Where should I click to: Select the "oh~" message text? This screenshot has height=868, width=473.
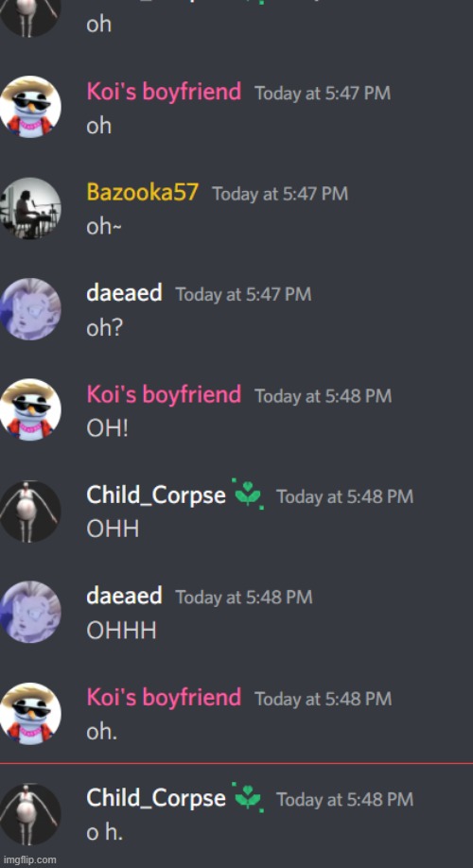click(100, 227)
